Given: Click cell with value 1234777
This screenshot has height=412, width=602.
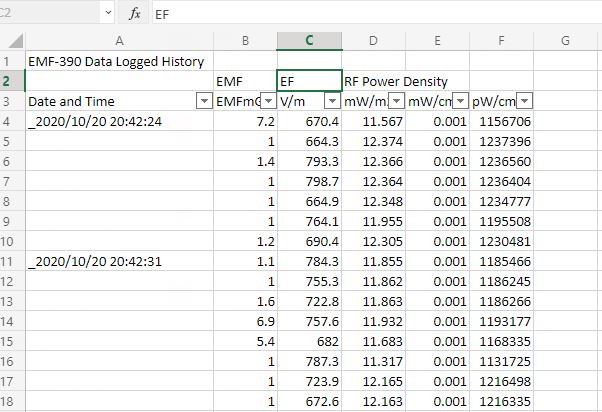Looking at the screenshot, I should pos(501,201).
